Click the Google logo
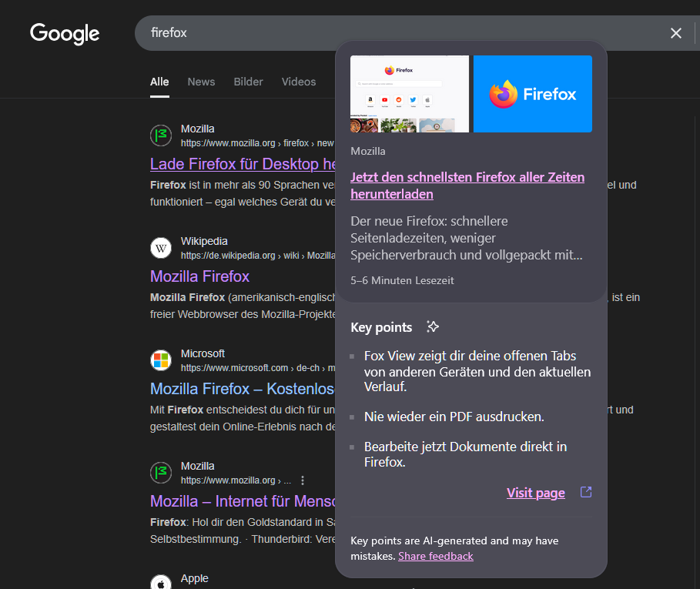This screenshot has height=589, width=700. point(65,33)
